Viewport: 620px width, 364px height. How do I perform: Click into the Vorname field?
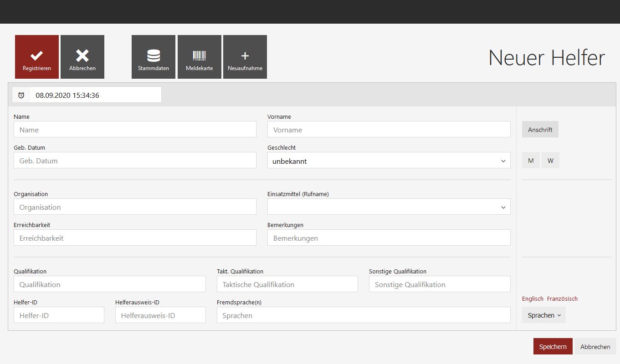(x=389, y=130)
